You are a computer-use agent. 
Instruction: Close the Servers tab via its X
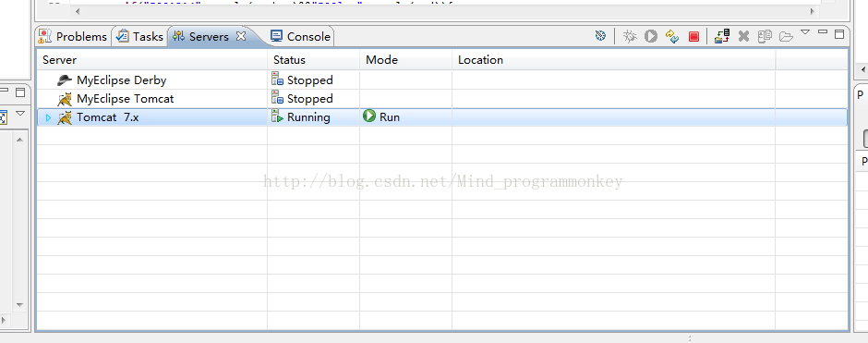pyautogui.click(x=241, y=36)
